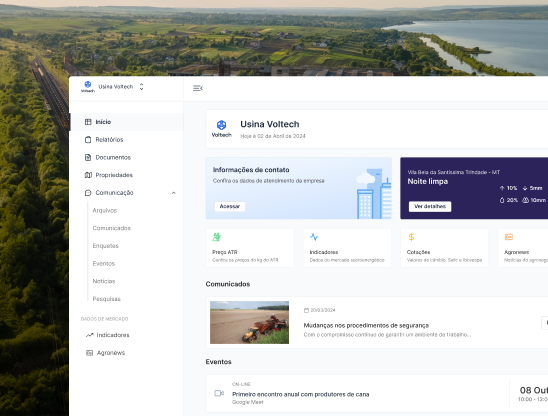Click the Eventos section heading
The image size is (548, 416).
pyautogui.click(x=218, y=362)
